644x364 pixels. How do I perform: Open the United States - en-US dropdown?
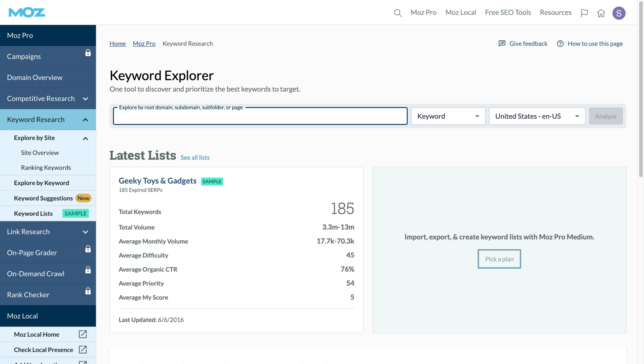537,116
